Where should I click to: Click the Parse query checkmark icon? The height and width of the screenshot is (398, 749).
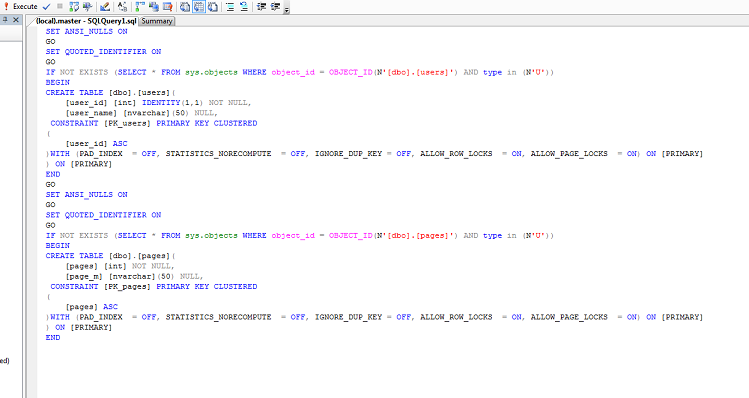46,7
